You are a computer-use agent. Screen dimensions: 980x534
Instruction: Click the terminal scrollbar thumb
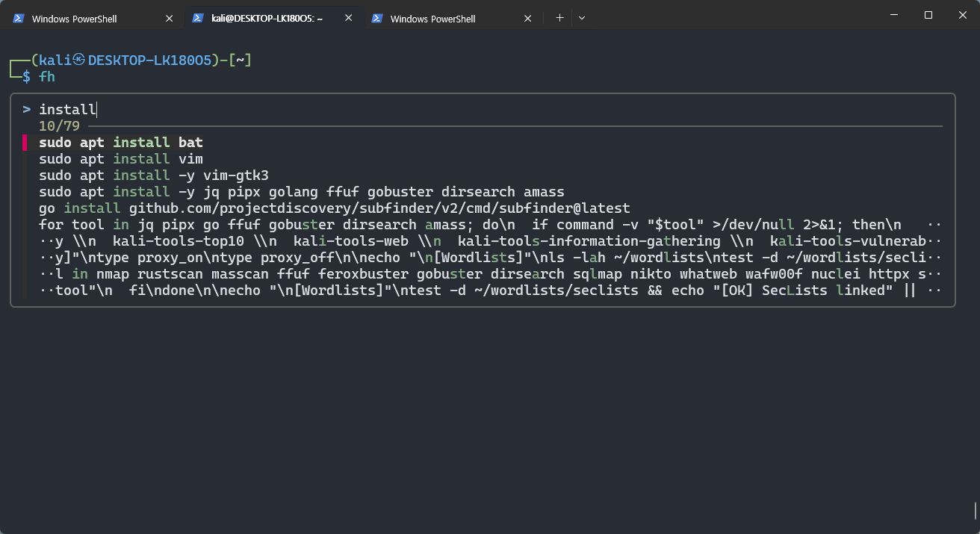(976, 511)
